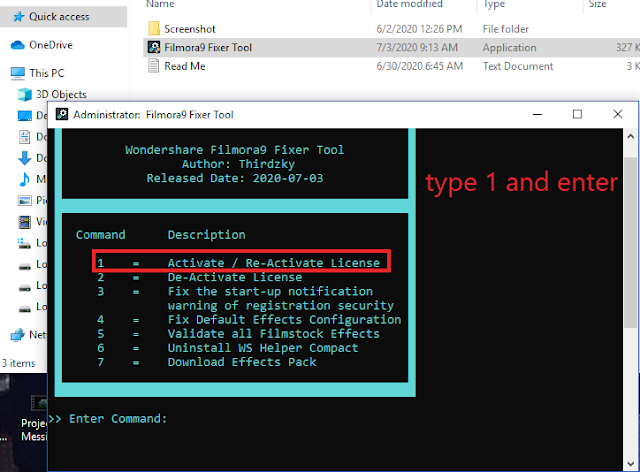
Task: Click the Documents icon in the sidebar
Action: (24, 137)
